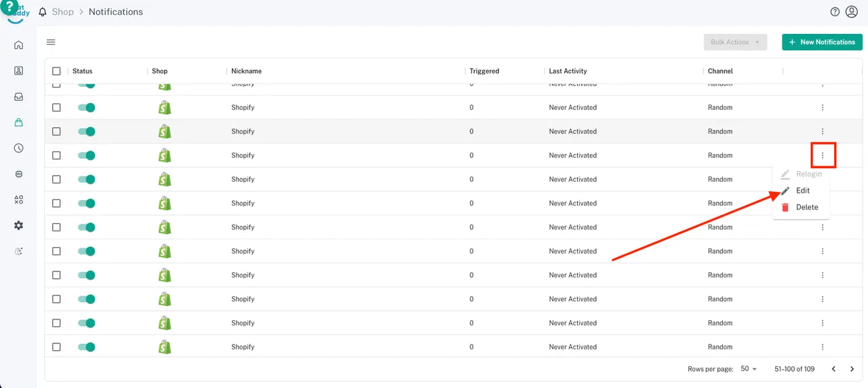Open the Inbox icon in sidebar
The width and height of the screenshot is (868, 388).
pyautogui.click(x=18, y=97)
